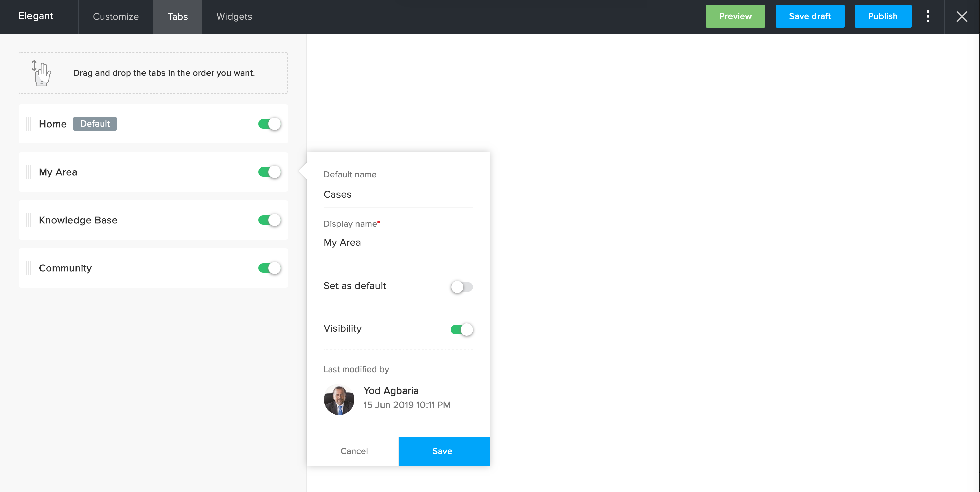Grab the Community drag handle
The width and height of the screenshot is (980, 492).
pos(28,268)
